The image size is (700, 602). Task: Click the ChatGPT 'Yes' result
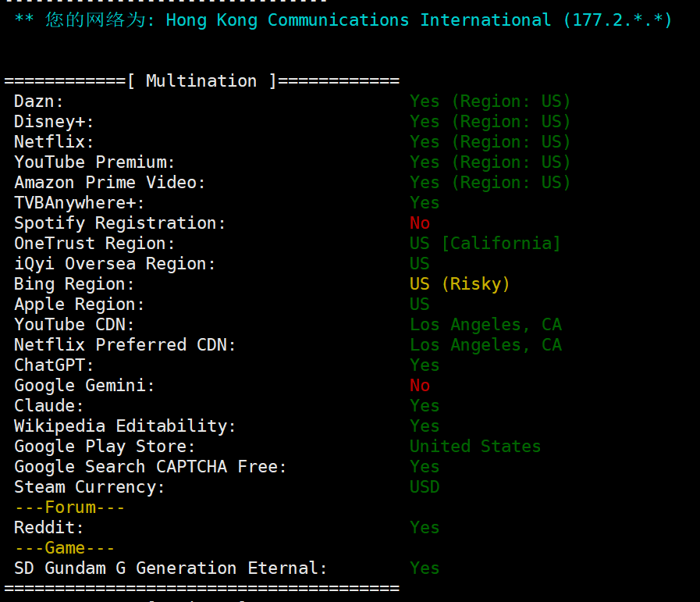click(425, 365)
